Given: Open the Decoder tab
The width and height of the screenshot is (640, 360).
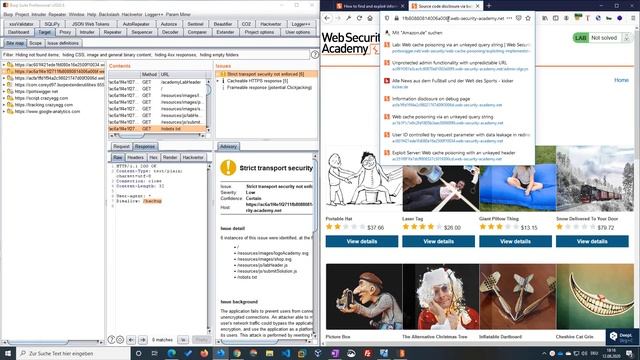Looking at the screenshot, I should pos(170,32).
